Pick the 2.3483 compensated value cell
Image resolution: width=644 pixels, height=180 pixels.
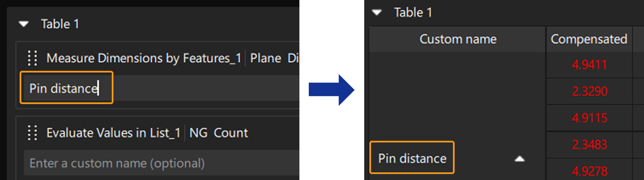[589, 145]
